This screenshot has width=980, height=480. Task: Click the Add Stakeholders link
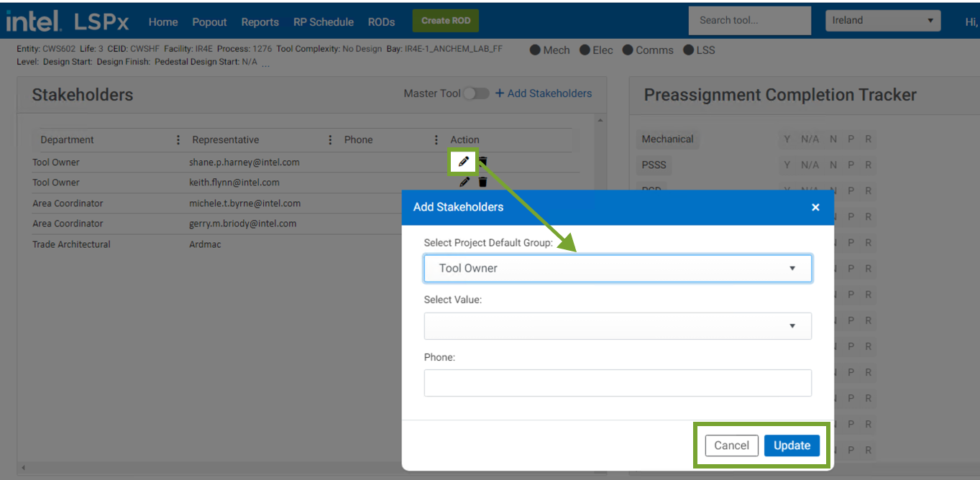coord(544,93)
